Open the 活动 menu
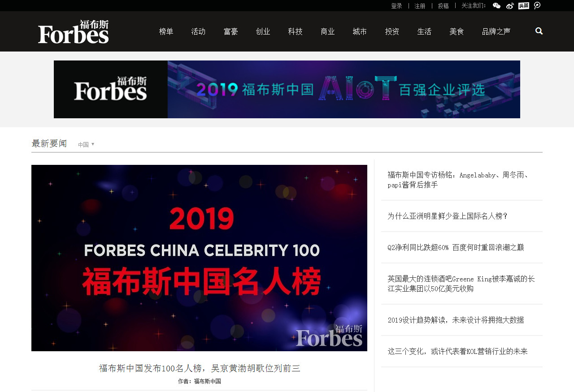 click(198, 31)
